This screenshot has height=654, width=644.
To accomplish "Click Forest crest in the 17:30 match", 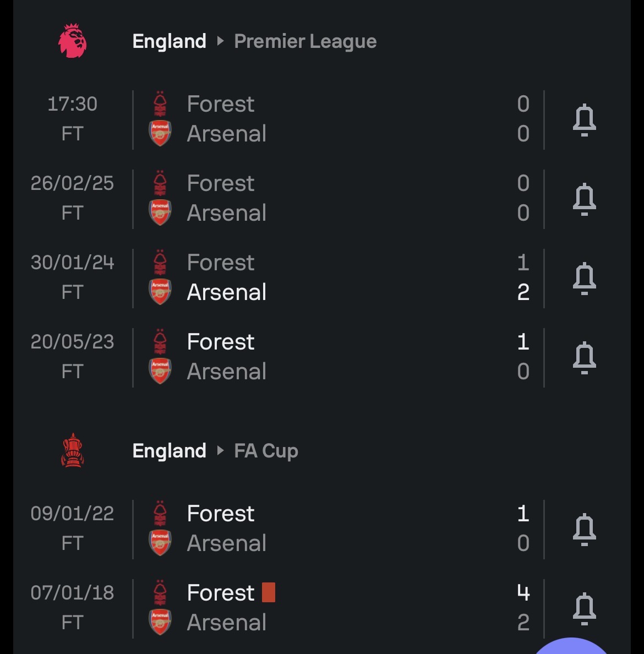I will [x=160, y=103].
